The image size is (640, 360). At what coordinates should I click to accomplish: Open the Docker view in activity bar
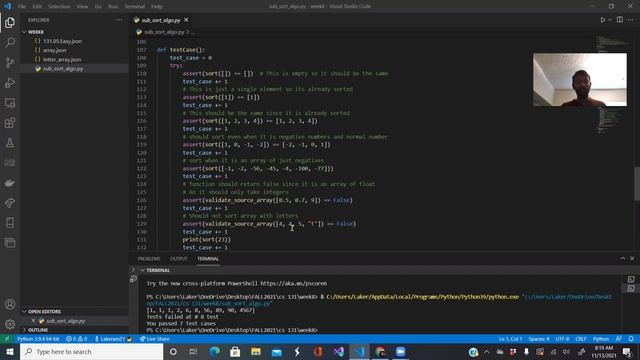point(10,182)
